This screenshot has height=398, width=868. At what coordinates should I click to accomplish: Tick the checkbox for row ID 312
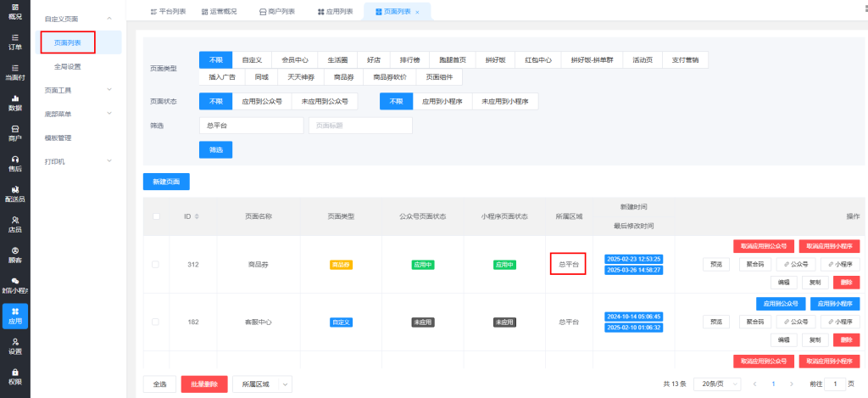155,265
